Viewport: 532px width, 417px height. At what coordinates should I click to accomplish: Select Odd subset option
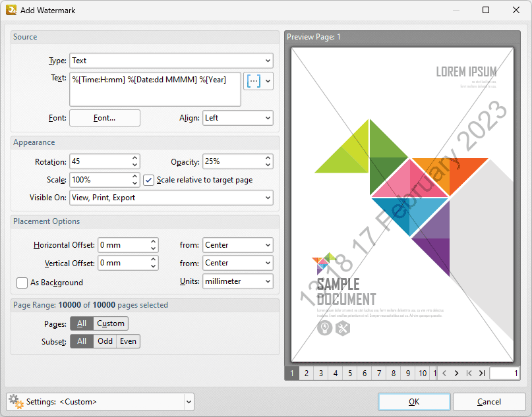click(105, 341)
